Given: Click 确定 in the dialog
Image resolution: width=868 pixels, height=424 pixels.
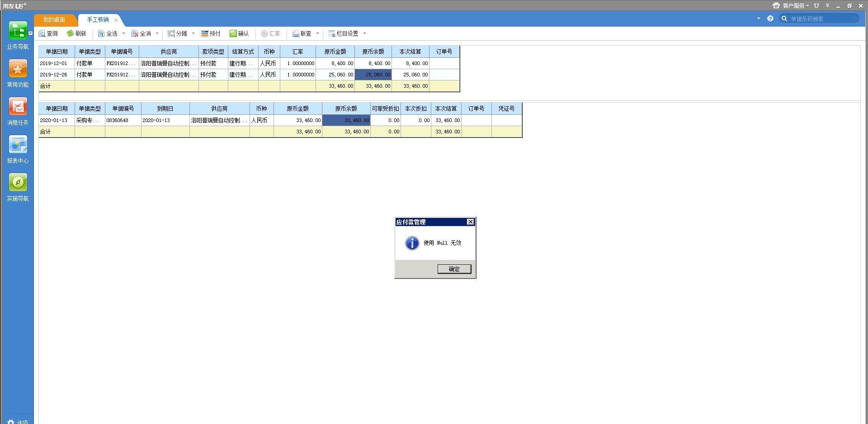Looking at the screenshot, I should point(454,269).
